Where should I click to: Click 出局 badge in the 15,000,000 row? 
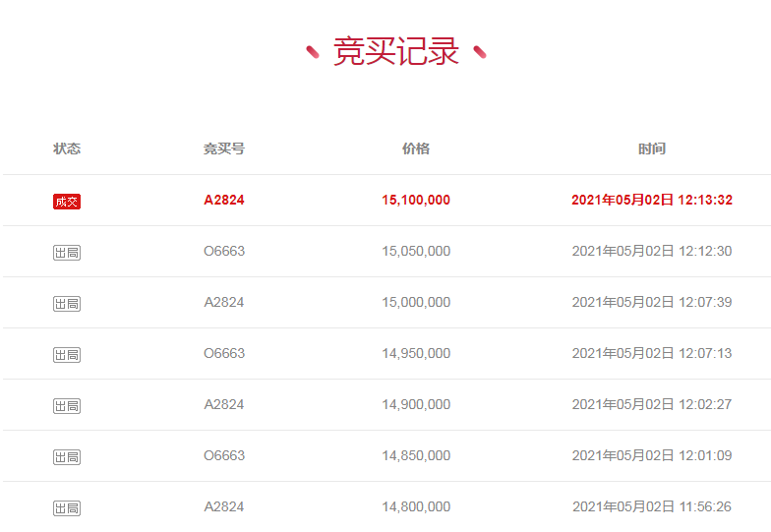pyautogui.click(x=67, y=304)
